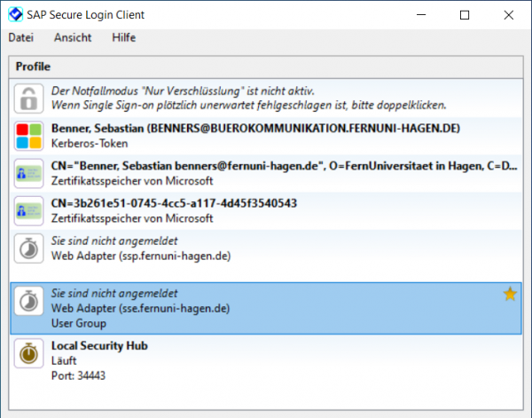
Task: Open the Datei menu
Action: pyautogui.click(x=20, y=37)
